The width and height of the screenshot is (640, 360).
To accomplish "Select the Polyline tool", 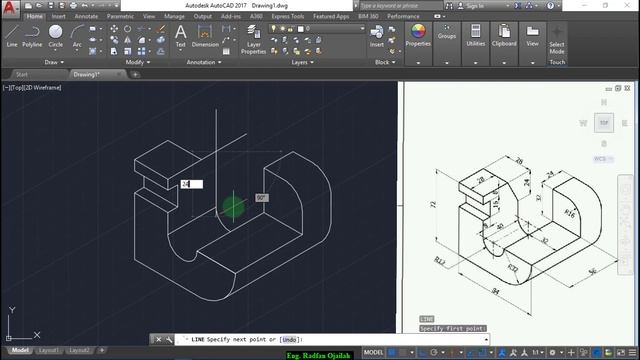I will pos(32,36).
